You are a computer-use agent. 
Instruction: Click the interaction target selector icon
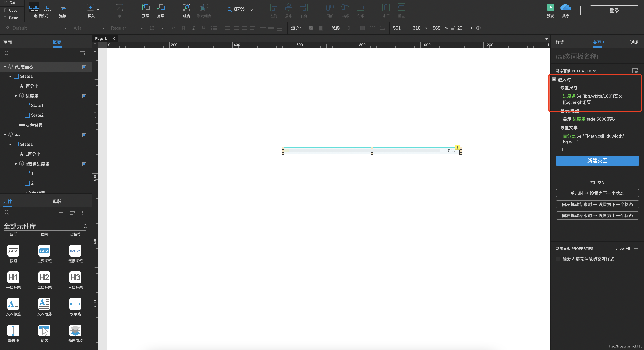(635, 71)
